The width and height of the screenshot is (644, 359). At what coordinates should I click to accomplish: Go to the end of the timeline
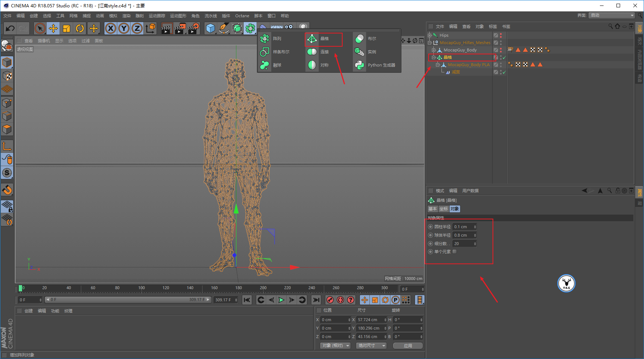pos(316,300)
